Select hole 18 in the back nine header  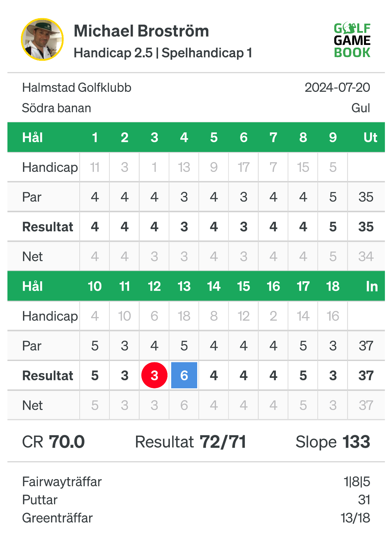tap(333, 286)
